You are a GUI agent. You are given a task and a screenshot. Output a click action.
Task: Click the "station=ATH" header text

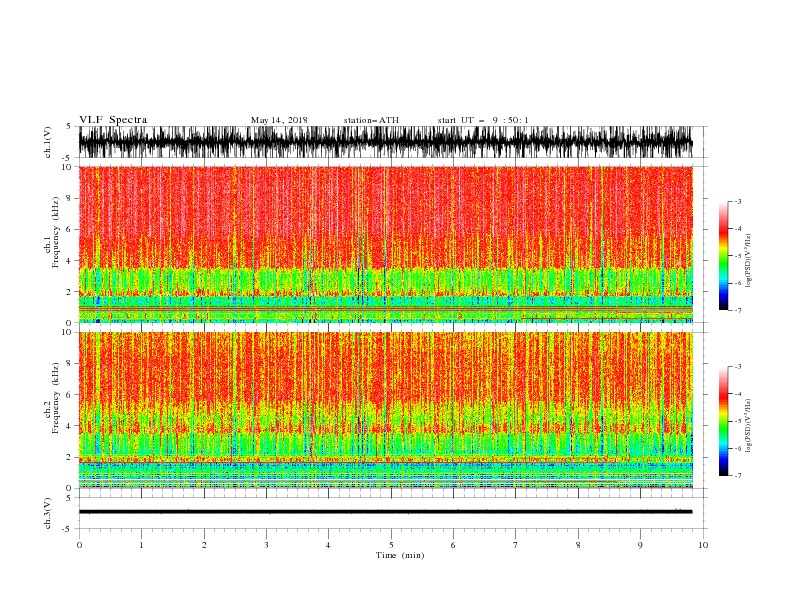pos(371,120)
